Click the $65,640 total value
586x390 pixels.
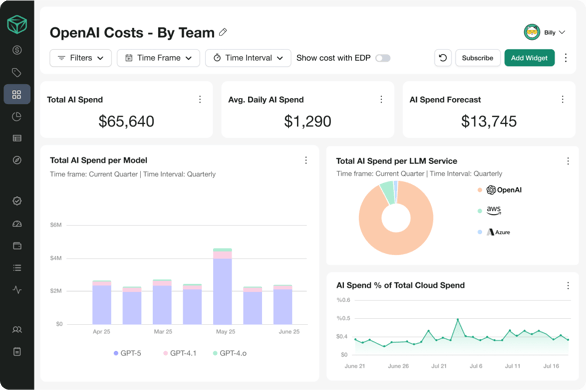[126, 121]
